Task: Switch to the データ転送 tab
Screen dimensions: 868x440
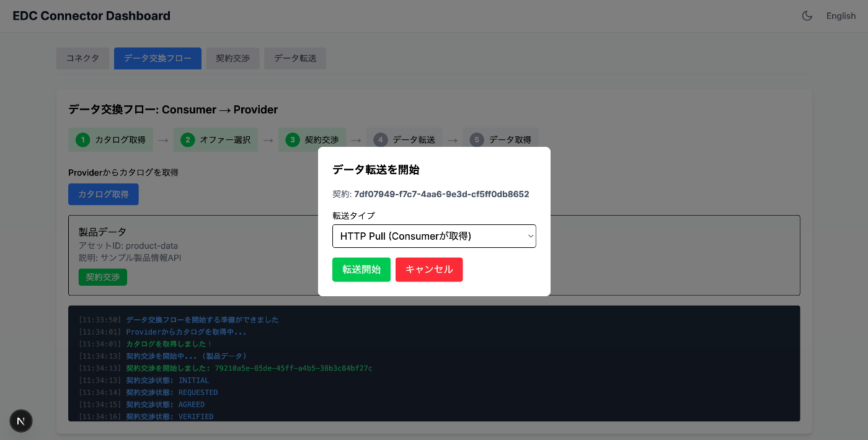Action: click(295, 58)
